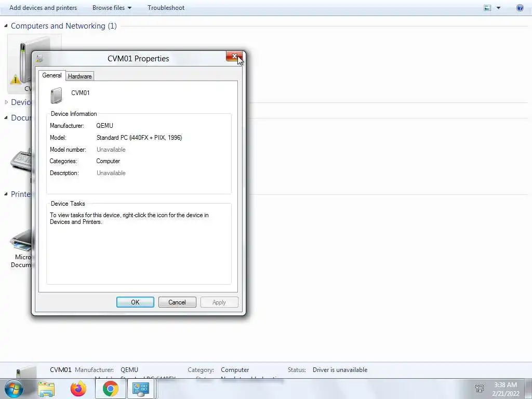This screenshot has width=532, height=399.
Task: Open the taskbar clock showing 3:38 AM
Action: click(506, 389)
